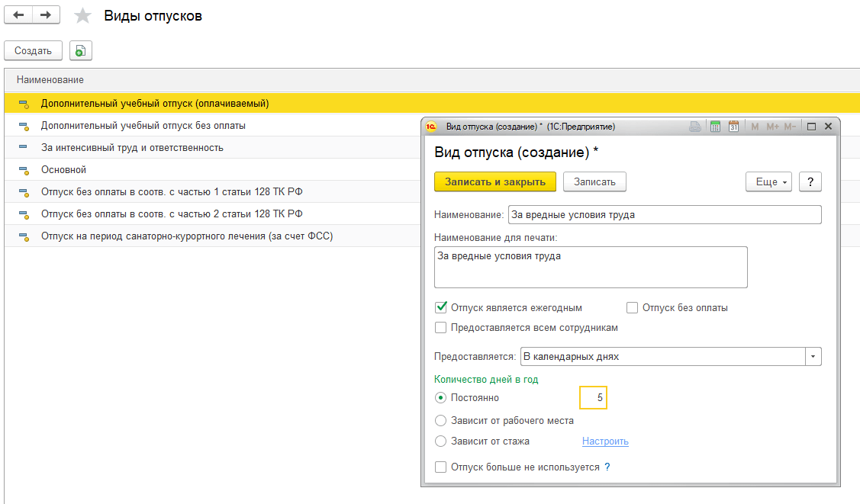Click into the Наименование text field
The width and height of the screenshot is (860, 504).
coord(664,215)
